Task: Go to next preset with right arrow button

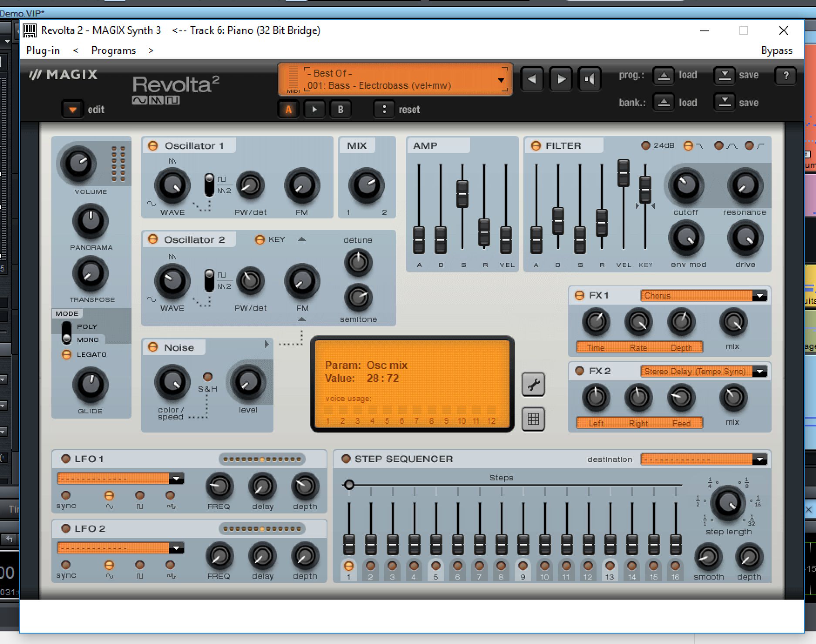Action: tap(561, 79)
